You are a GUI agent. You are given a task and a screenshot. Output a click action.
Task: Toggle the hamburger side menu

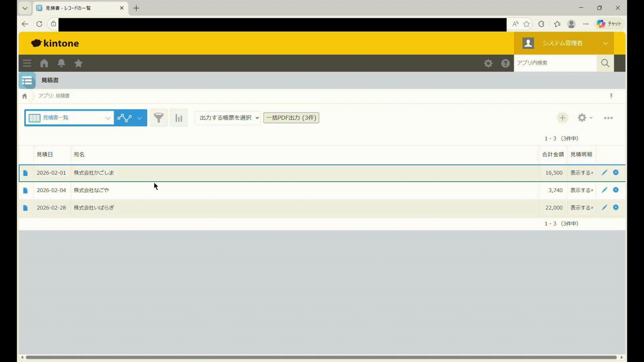(27, 63)
